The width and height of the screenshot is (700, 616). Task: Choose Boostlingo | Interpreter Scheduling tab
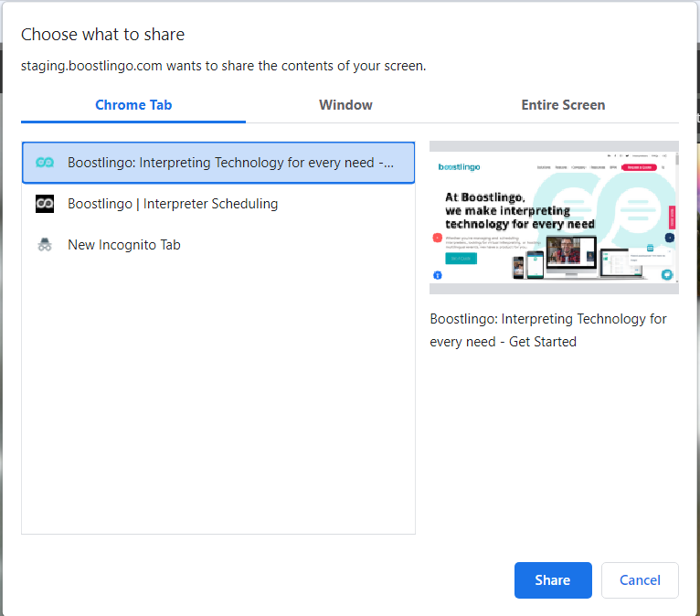tap(218, 204)
